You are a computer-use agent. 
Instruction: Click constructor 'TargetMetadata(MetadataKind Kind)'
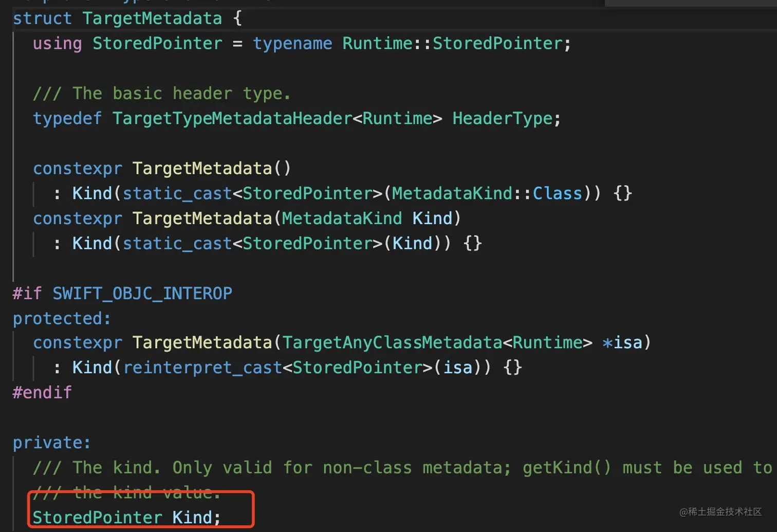297,219
